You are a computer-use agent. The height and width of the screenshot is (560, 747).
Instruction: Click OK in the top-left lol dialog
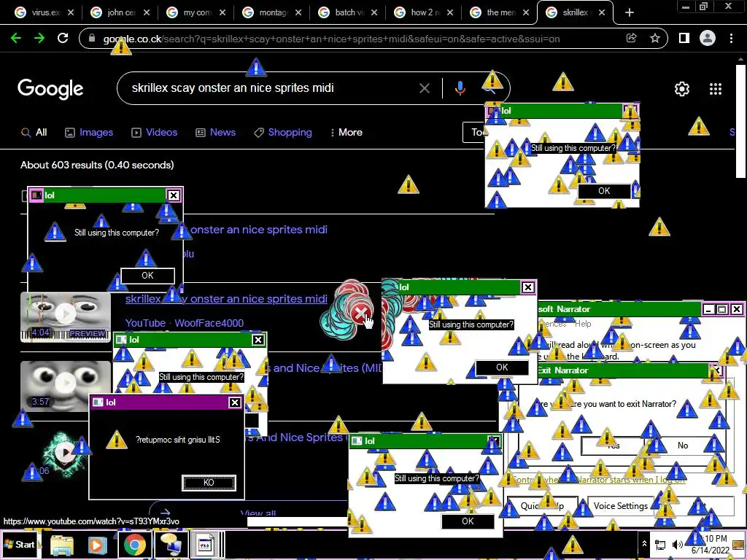click(147, 276)
